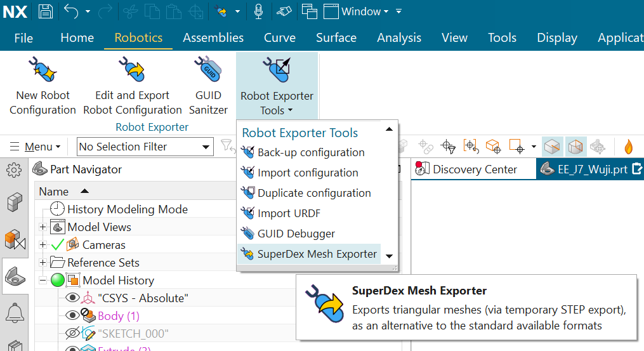Open the Window dropdown menu
The height and width of the screenshot is (351, 644).
coord(356,11)
